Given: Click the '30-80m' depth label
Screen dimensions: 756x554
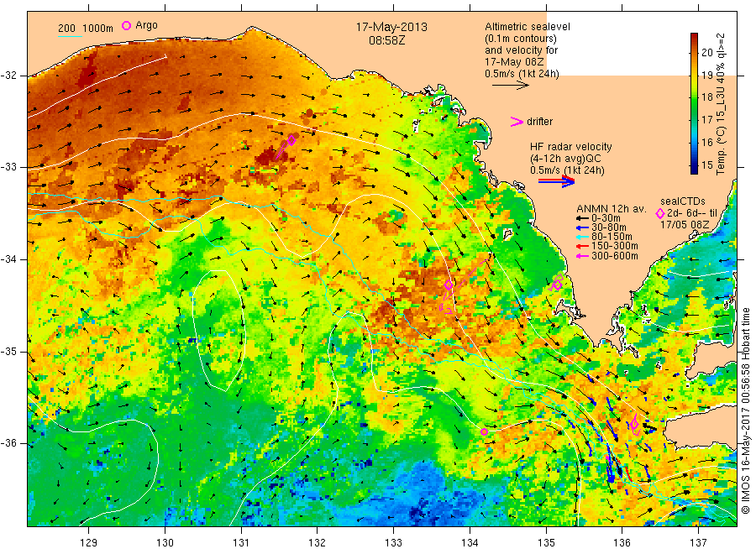Looking at the screenshot, I should pos(608,227).
